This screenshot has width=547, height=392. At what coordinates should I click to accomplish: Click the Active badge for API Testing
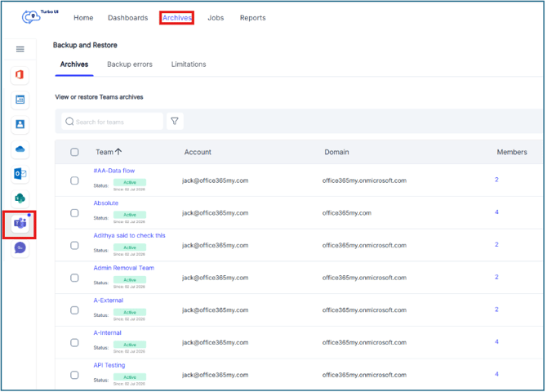click(x=130, y=377)
